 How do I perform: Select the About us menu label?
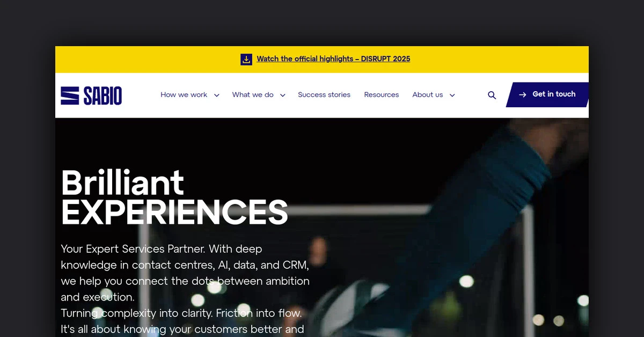point(428,95)
